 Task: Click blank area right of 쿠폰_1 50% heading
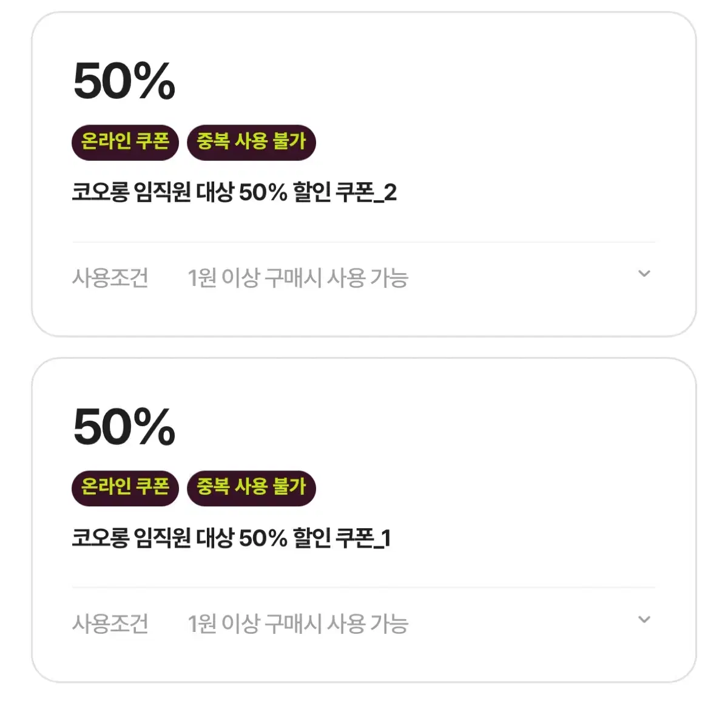tap(425, 427)
